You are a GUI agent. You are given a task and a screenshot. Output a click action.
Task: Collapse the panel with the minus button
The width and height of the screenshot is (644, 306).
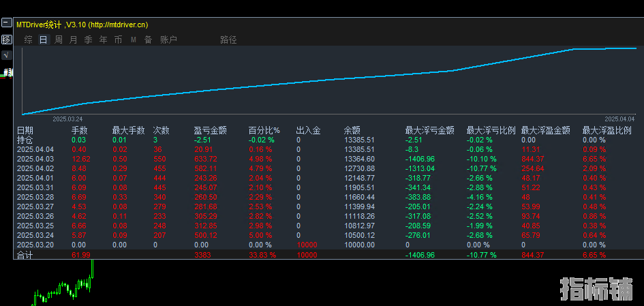[7, 23]
